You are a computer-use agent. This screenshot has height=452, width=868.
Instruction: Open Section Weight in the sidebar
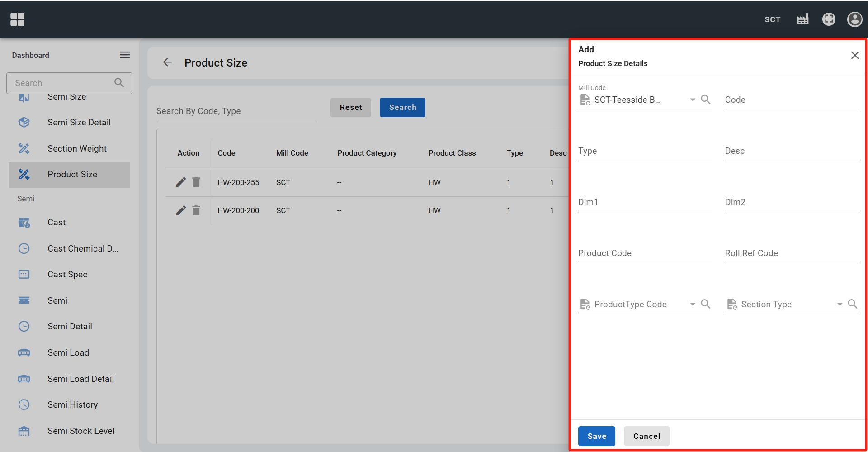tap(77, 148)
